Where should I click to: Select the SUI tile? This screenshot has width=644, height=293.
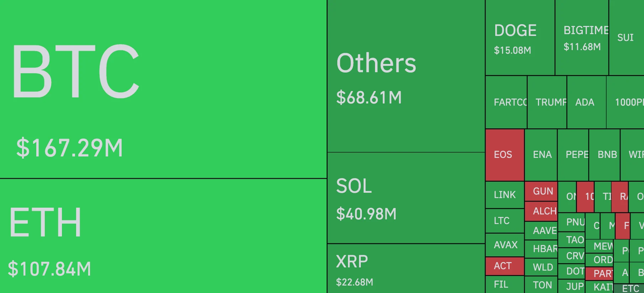tap(626, 38)
